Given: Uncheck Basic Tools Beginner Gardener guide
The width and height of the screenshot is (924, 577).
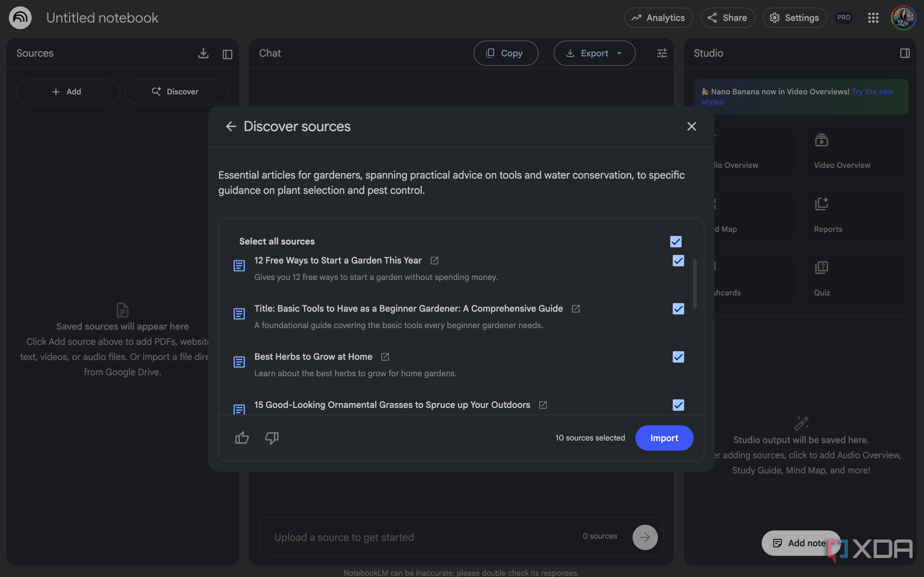Looking at the screenshot, I should click(x=678, y=309).
